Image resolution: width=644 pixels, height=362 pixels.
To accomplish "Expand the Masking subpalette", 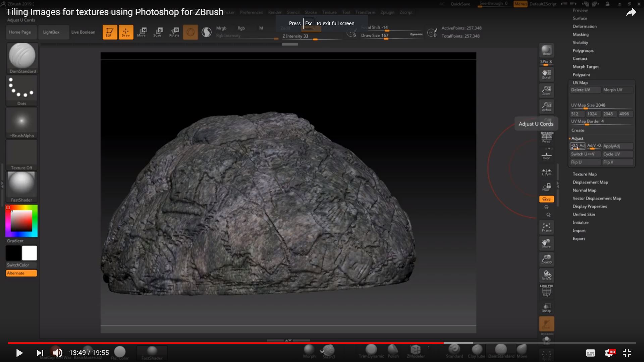I will click(x=580, y=35).
